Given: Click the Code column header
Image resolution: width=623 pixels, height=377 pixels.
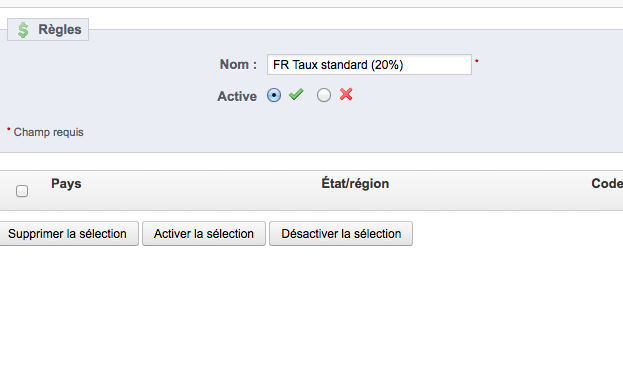Looking at the screenshot, I should pyautogui.click(x=607, y=184).
